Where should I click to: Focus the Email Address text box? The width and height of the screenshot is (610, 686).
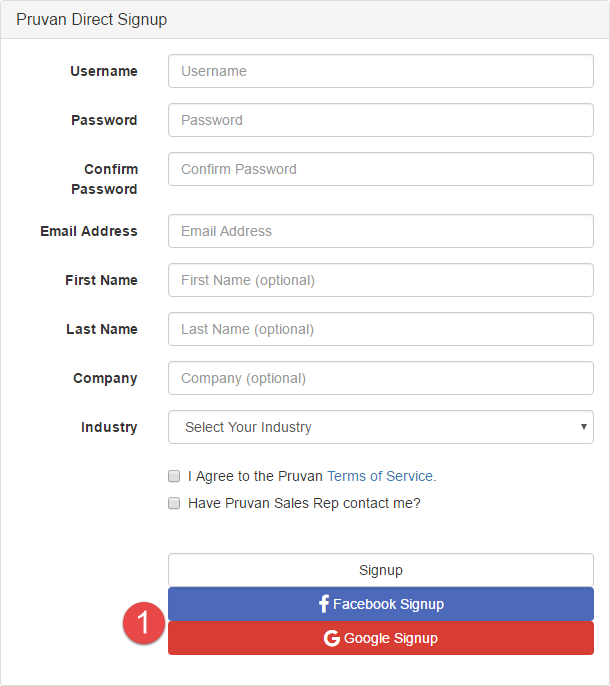pos(380,231)
